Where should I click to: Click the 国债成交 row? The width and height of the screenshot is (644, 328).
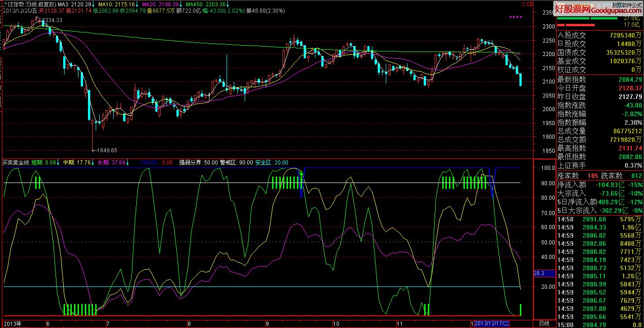tap(600, 52)
